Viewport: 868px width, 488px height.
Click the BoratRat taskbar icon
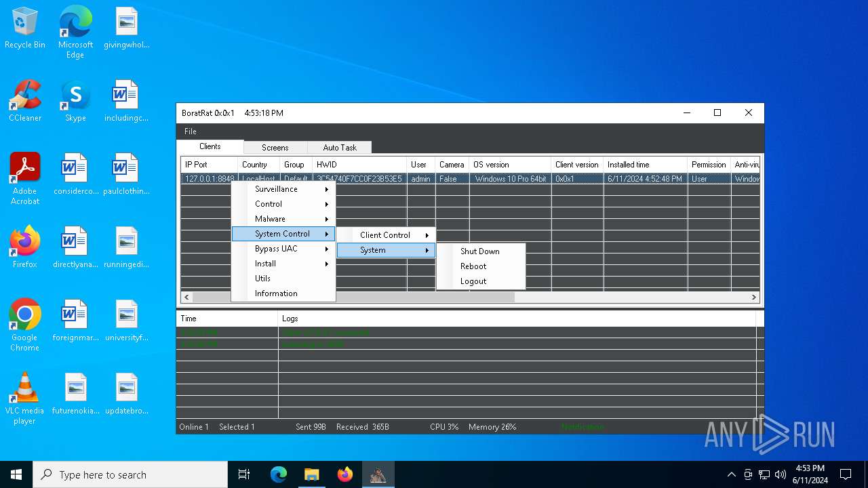(x=378, y=474)
